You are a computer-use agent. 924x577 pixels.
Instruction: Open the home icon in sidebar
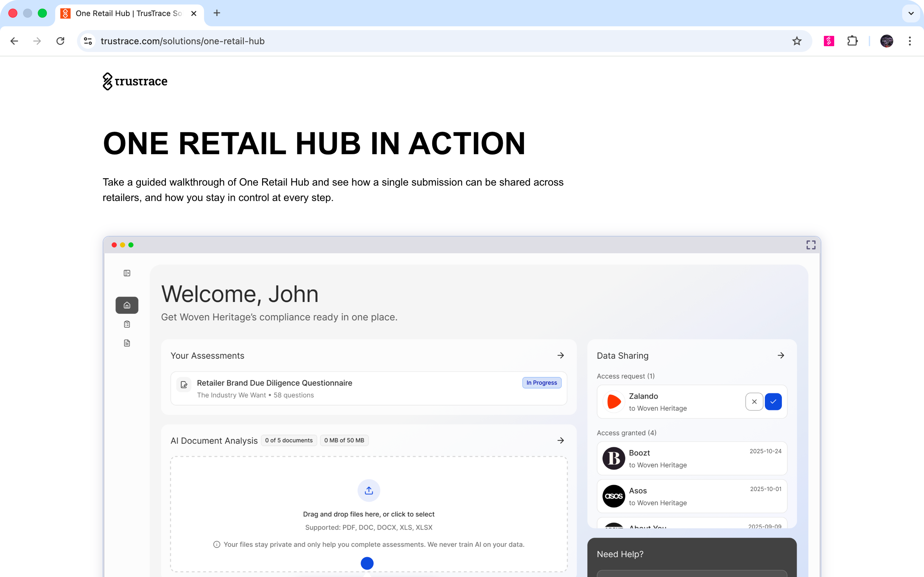click(x=127, y=305)
